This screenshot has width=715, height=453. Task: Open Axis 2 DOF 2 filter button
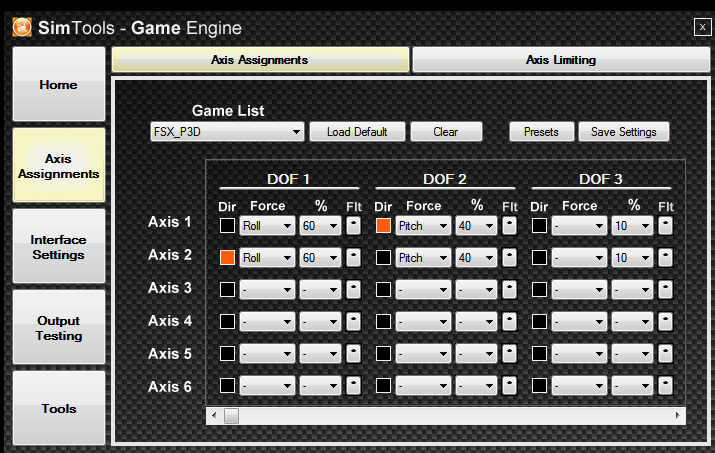click(509, 258)
